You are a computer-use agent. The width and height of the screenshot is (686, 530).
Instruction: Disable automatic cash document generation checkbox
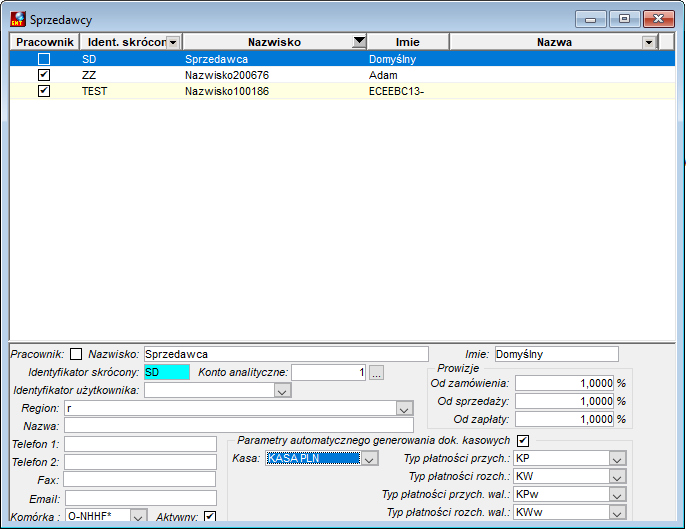[x=523, y=440]
